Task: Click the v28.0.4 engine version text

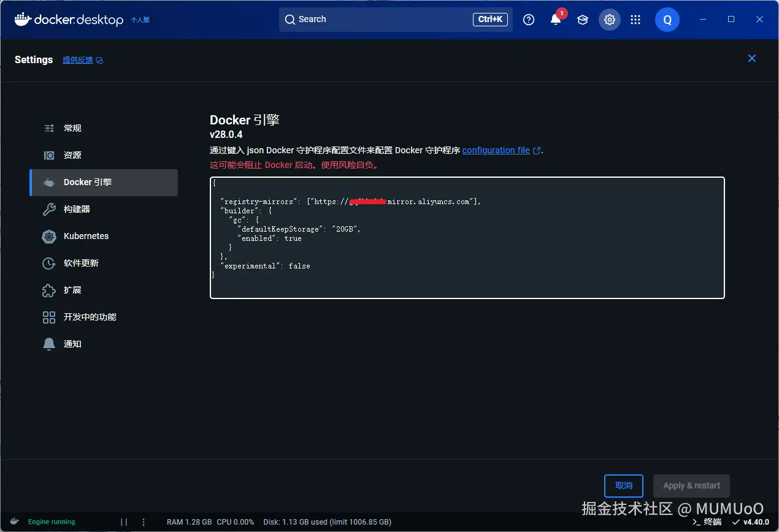Action: (226, 134)
